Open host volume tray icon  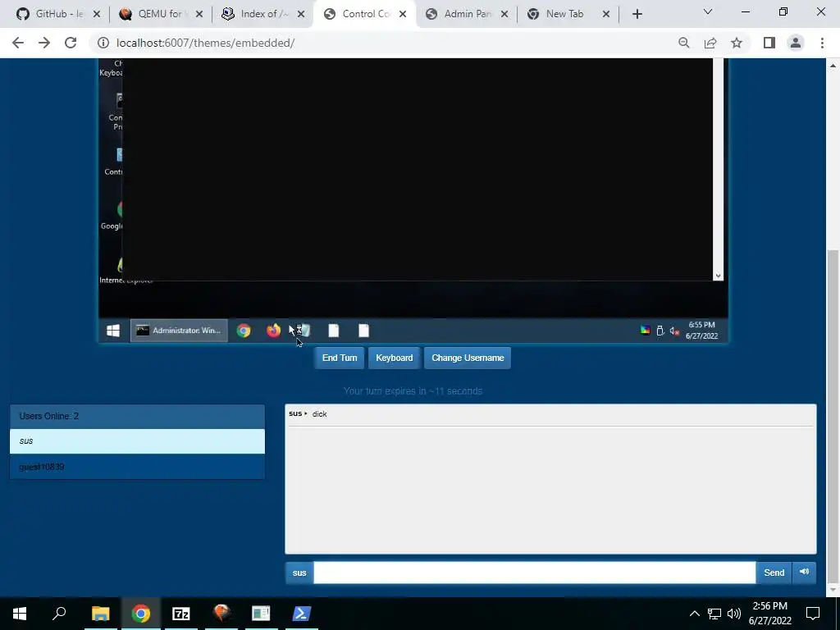pos(734,614)
